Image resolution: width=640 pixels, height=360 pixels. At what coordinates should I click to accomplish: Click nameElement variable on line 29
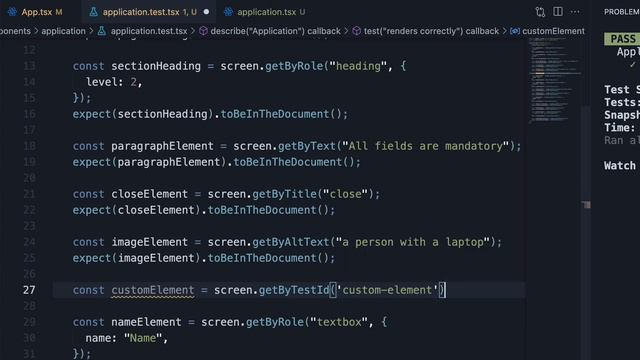(146, 322)
